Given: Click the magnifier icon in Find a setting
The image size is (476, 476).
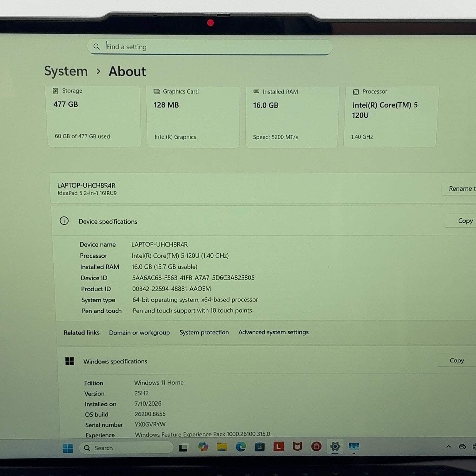Looking at the screenshot, I should 96,47.
